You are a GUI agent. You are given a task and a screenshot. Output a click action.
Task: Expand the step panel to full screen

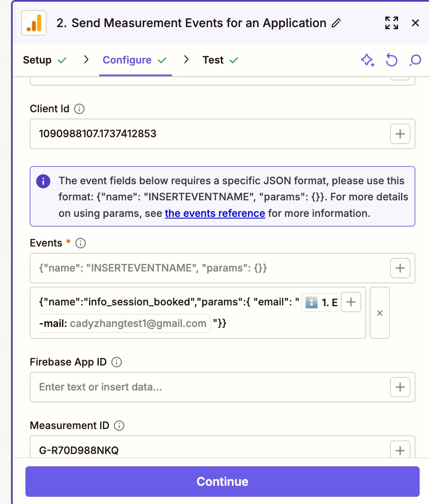coord(392,23)
